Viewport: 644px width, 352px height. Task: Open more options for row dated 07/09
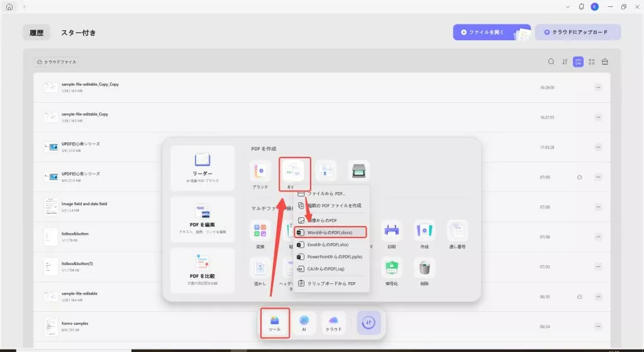click(598, 177)
